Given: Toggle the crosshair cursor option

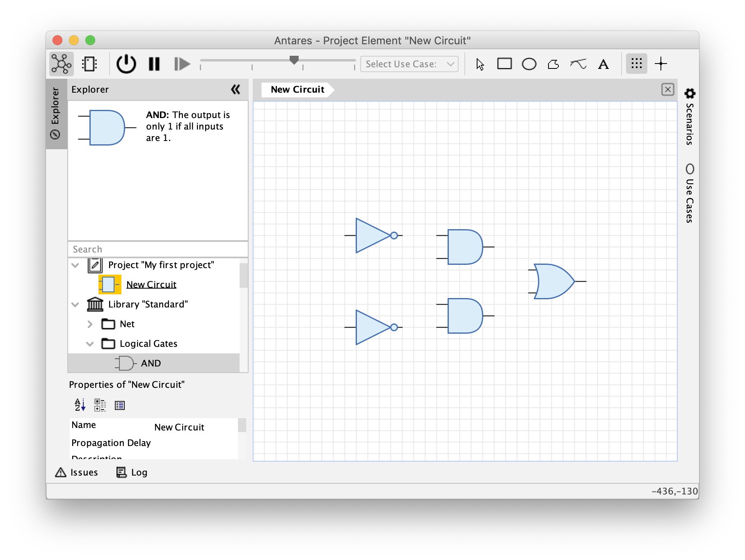Looking at the screenshot, I should coord(661,64).
